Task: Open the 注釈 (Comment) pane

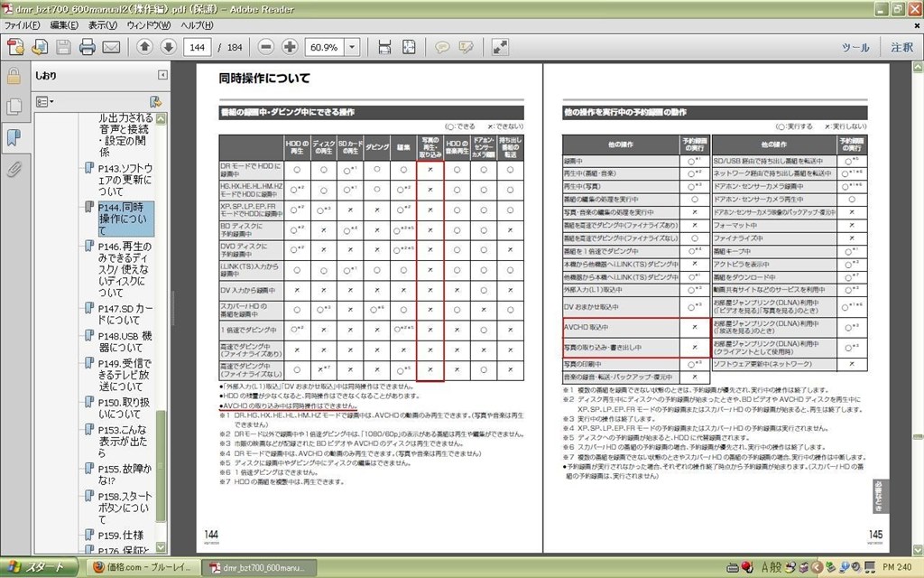Action: (x=901, y=48)
